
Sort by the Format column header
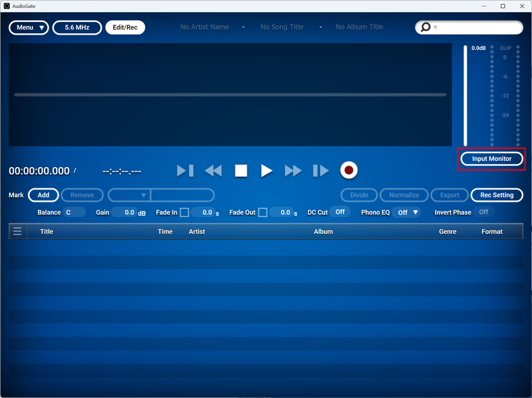pos(492,232)
